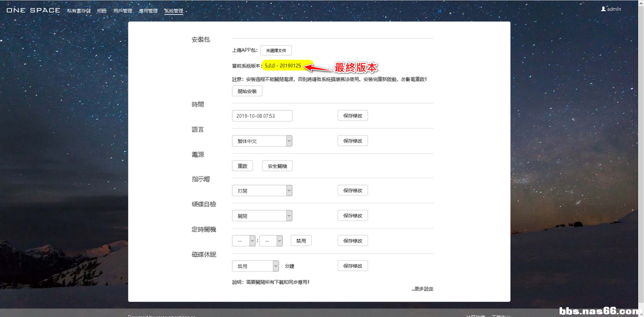Open 用戶管理 in the navigation bar
The height and width of the screenshot is (317, 644).
click(123, 11)
